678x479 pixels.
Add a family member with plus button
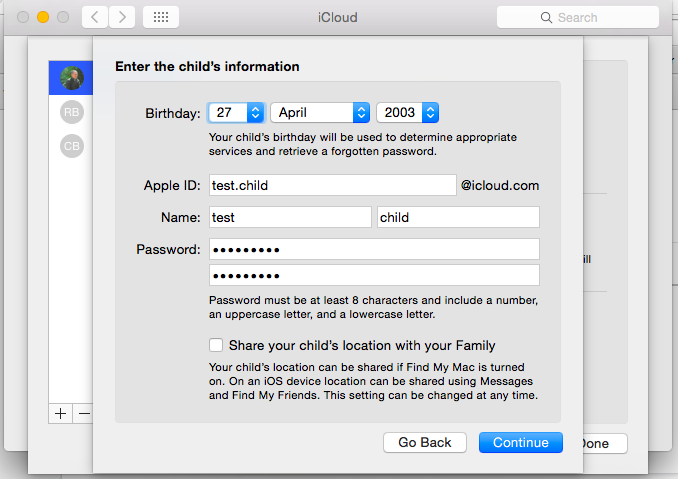pos(60,413)
